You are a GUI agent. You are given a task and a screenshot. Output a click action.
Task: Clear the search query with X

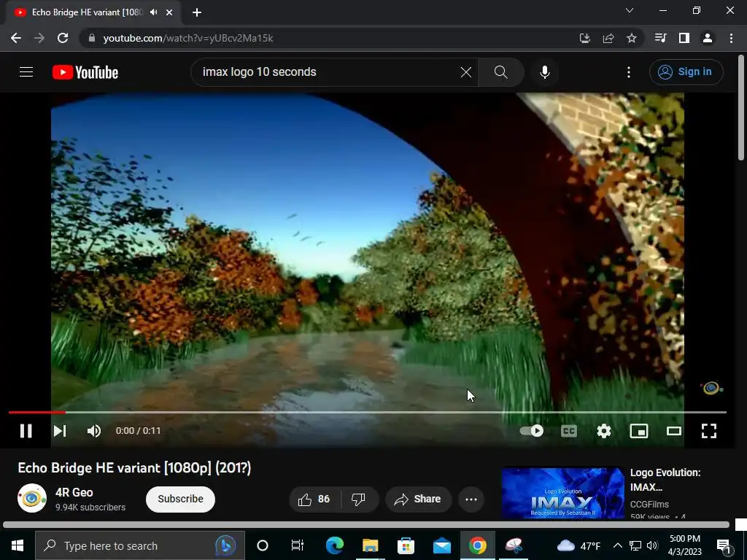[466, 72]
